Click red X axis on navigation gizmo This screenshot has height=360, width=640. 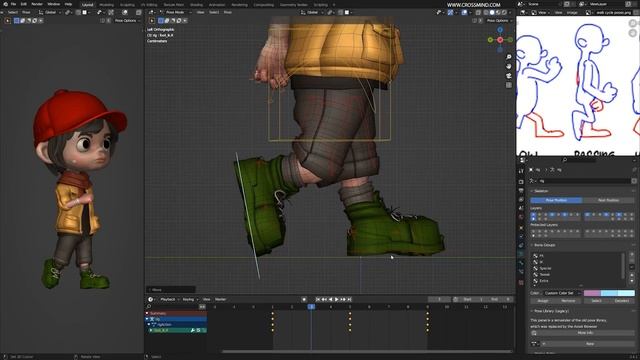(500, 40)
